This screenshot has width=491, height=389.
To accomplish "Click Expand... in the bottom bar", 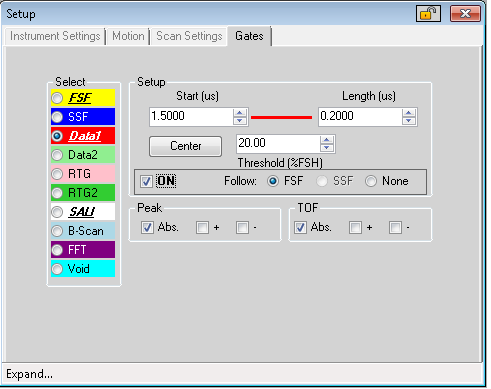I will click(x=29, y=374).
